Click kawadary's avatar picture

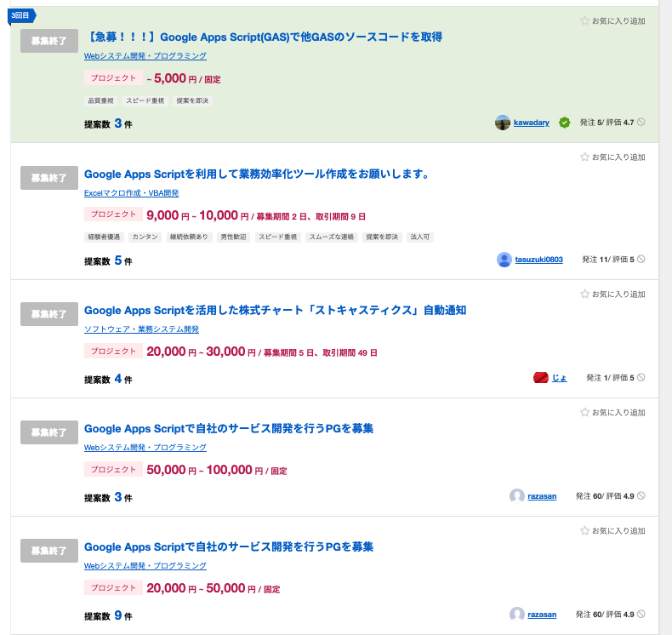[x=502, y=123]
